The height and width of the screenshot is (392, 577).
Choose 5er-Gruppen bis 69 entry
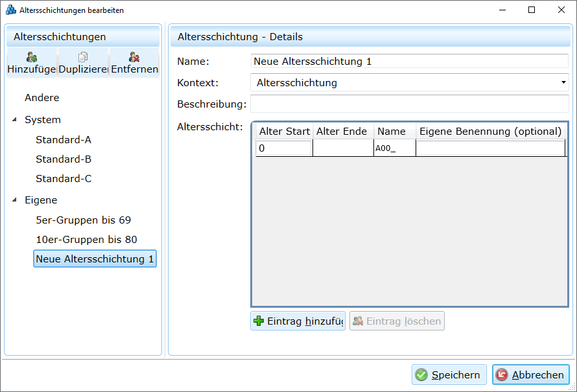[83, 220]
